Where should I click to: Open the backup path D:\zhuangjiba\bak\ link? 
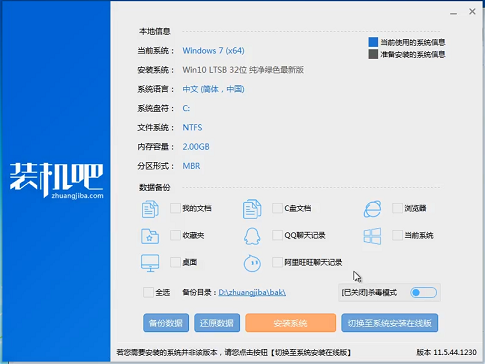pyautogui.click(x=252, y=292)
